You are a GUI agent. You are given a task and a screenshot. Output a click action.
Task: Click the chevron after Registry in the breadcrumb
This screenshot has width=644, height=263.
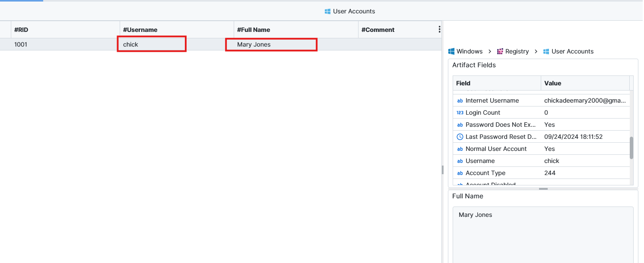pyautogui.click(x=536, y=51)
